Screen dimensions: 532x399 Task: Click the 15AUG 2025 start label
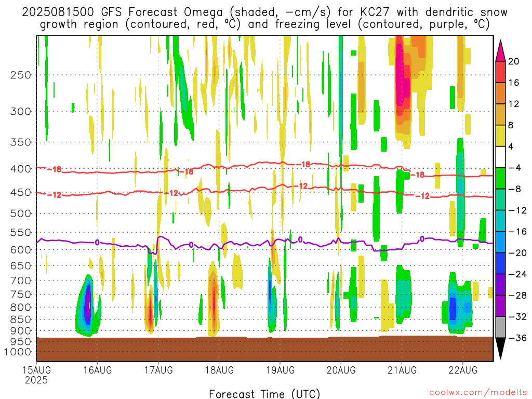point(37,375)
